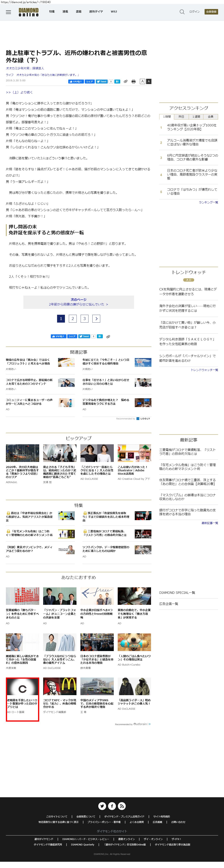Open Adobe Stock pickup thumbnail
This screenshot has width=224, height=868.
[x=134, y=453]
